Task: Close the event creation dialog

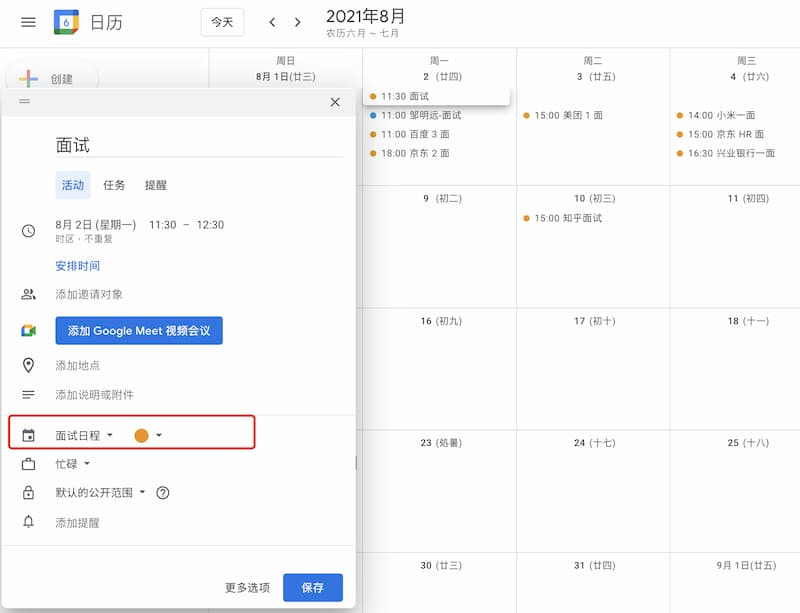Action: pos(335,102)
